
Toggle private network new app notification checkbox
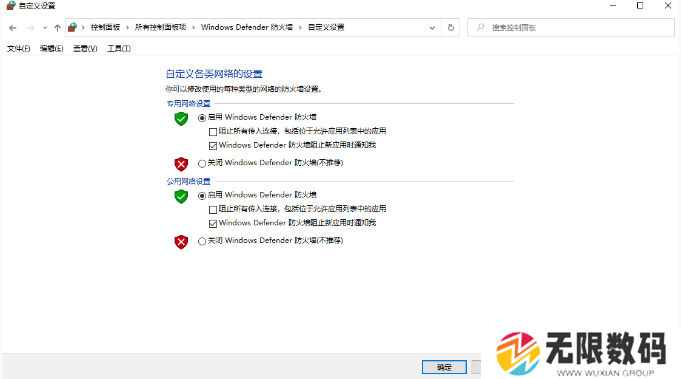pyautogui.click(x=213, y=146)
